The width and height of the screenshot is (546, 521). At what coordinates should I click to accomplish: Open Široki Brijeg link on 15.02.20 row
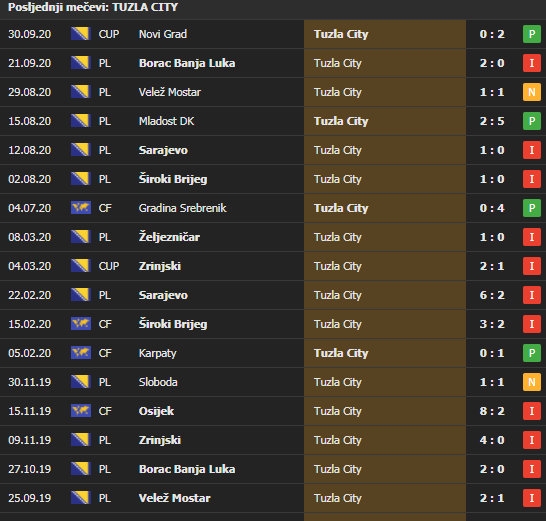coord(173,324)
